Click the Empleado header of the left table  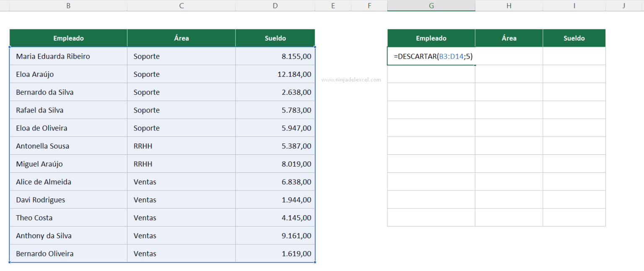point(68,38)
